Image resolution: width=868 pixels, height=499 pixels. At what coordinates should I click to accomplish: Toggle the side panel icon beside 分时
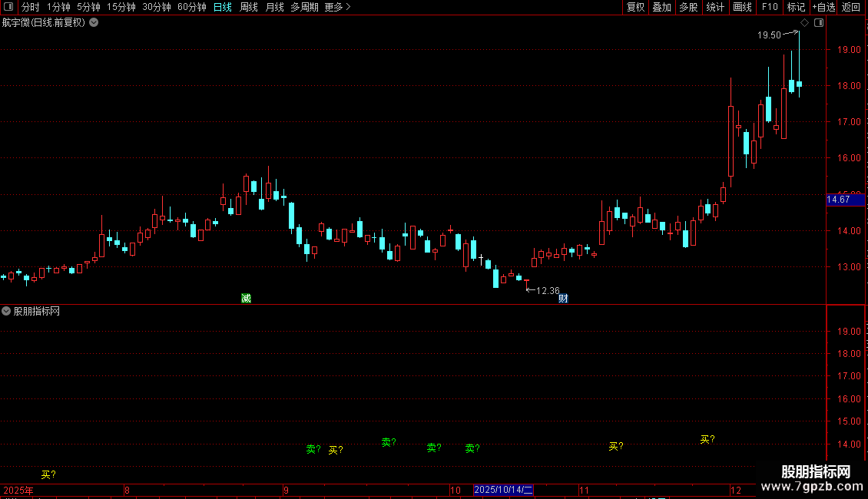click(8, 7)
